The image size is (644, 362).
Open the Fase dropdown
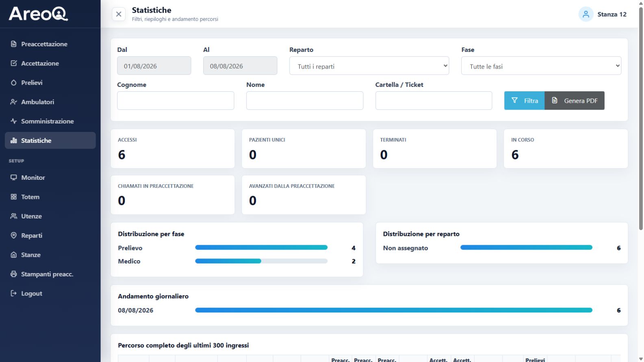(541, 66)
